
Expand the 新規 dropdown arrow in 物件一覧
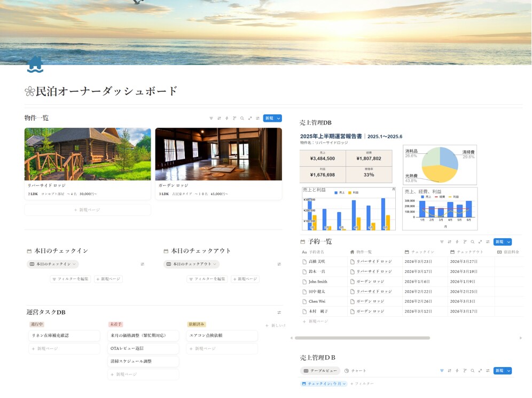click(279, 118)
